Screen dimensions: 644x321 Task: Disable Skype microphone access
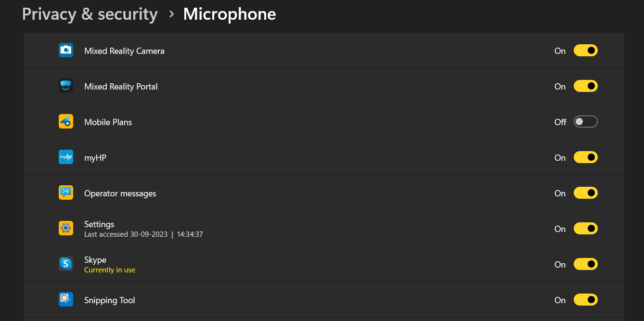(x=585, y=264)
